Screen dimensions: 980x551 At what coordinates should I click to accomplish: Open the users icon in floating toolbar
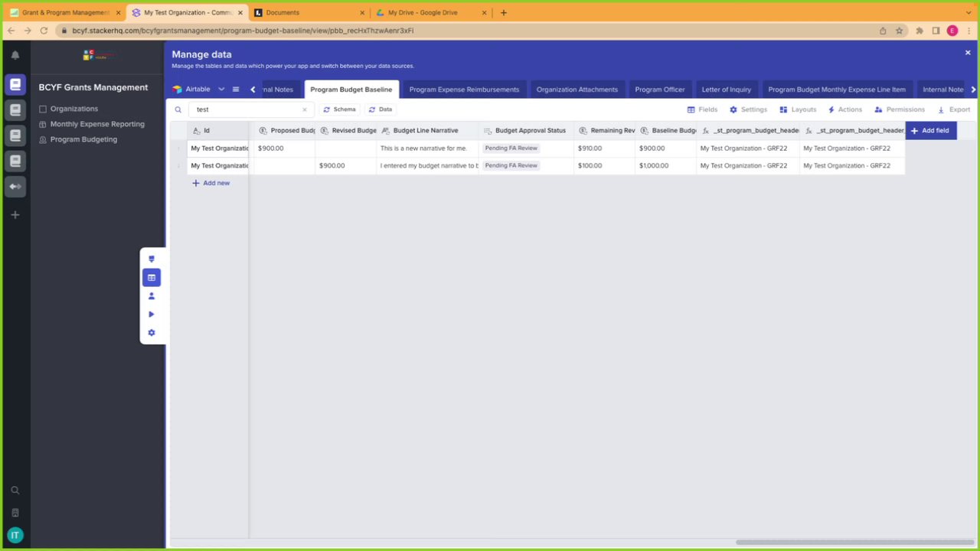click(152, 296)
